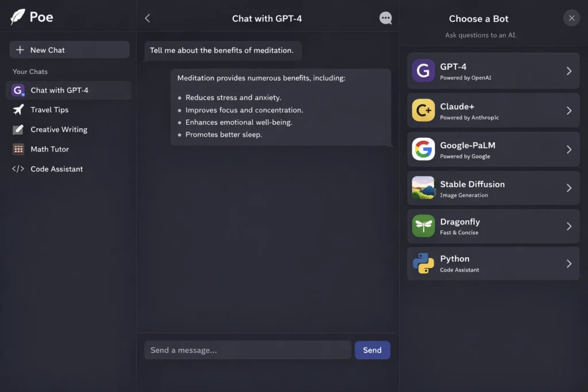588x392 pixels.
Task: Close the Choose a Bot panel
Action: point(571,18)
